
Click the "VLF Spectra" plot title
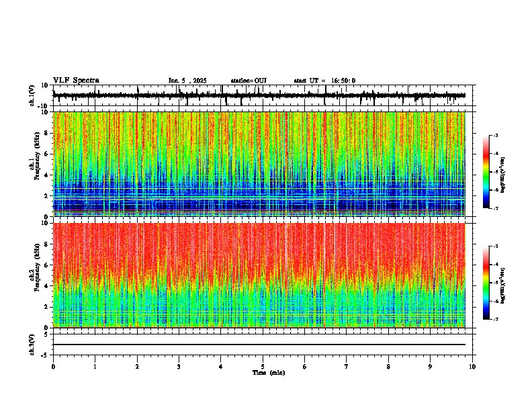[x=76, y=81]
